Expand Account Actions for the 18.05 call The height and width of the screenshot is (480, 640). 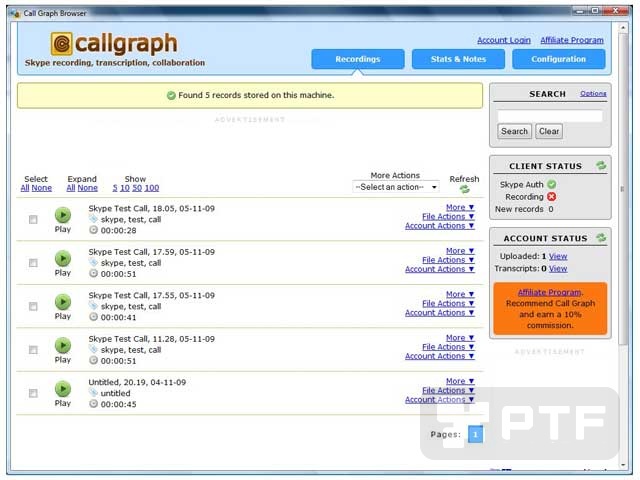click(440, 226)
